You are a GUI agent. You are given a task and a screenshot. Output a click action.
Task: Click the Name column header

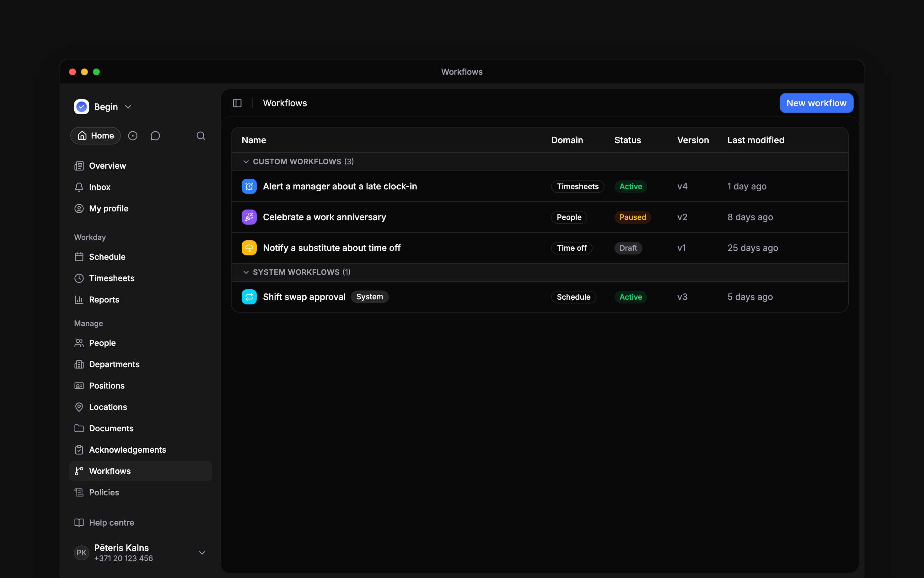click(x=254, y=140)
